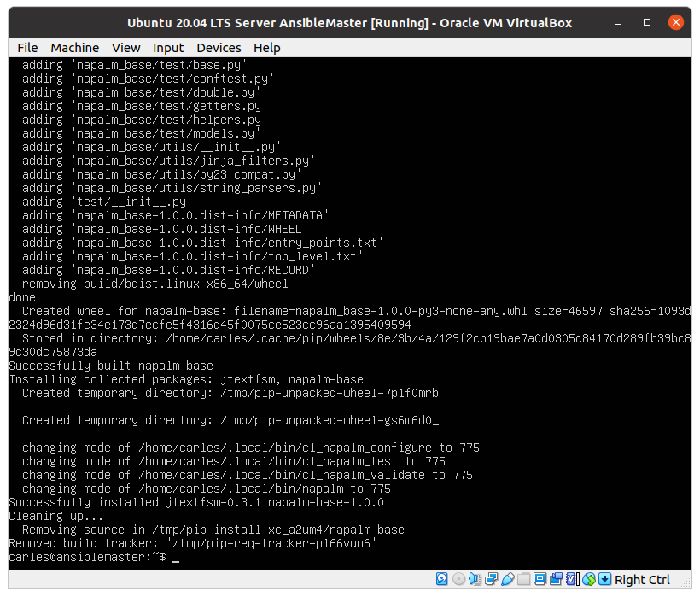This screenshot has width=700, height=597.
Task: Click the recording status icon
Action: coord(557,579)
